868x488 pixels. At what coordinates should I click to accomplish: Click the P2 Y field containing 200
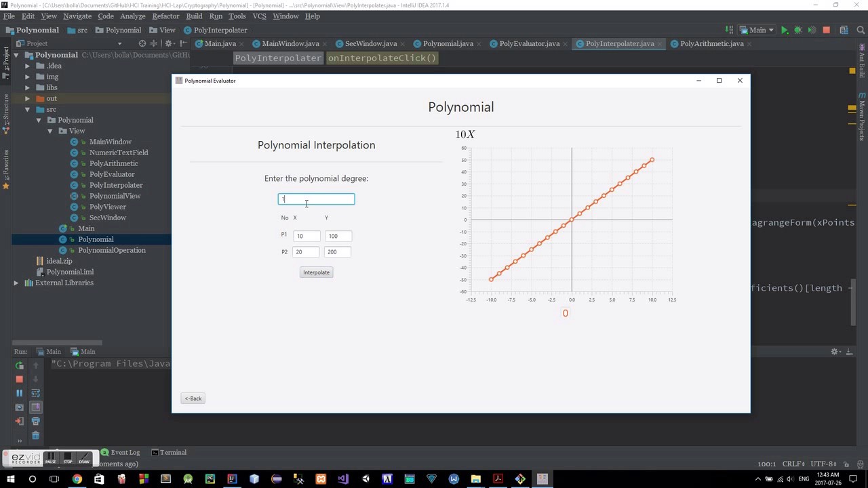click(338, 252)
